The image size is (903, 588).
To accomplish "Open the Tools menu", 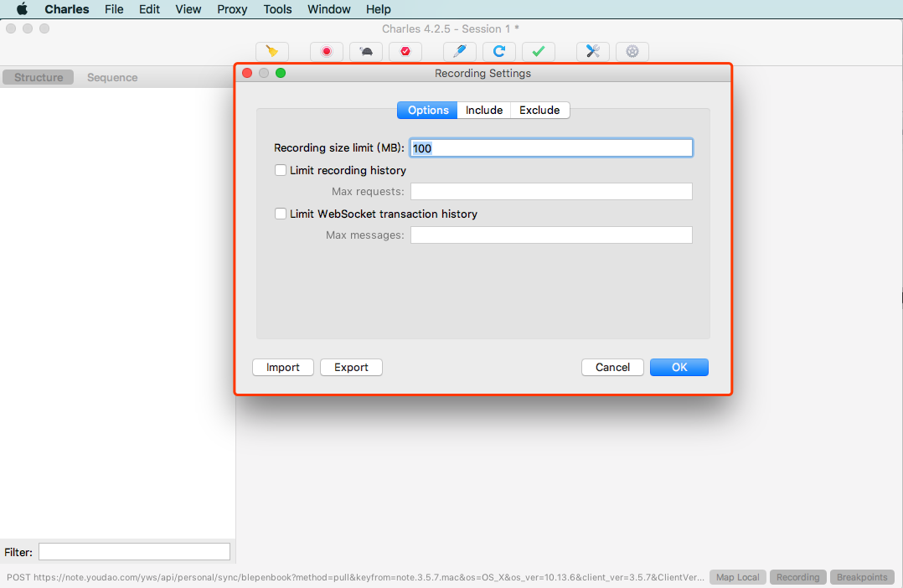I will click(277, 9).
